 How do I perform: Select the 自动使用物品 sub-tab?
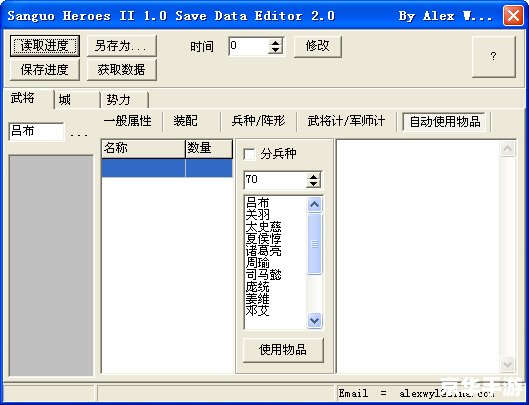(x=445, y=122)
